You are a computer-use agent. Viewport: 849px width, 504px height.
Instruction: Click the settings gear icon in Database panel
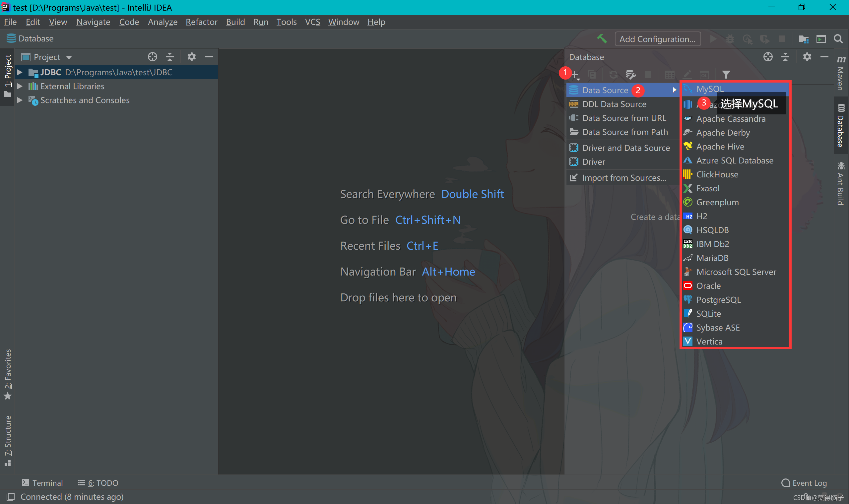(x=807, y=57)
